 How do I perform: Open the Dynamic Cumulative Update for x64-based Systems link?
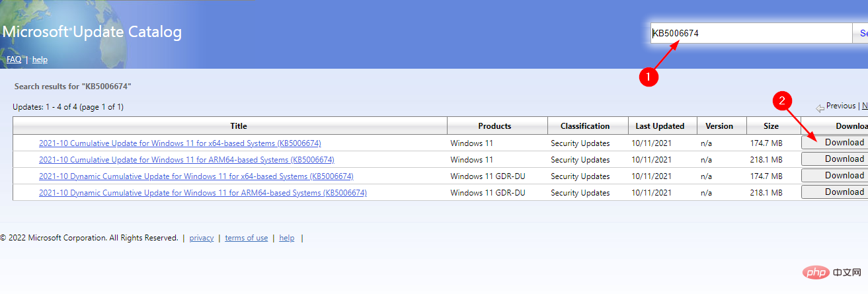pyautogui.click(x=196, y=176)
